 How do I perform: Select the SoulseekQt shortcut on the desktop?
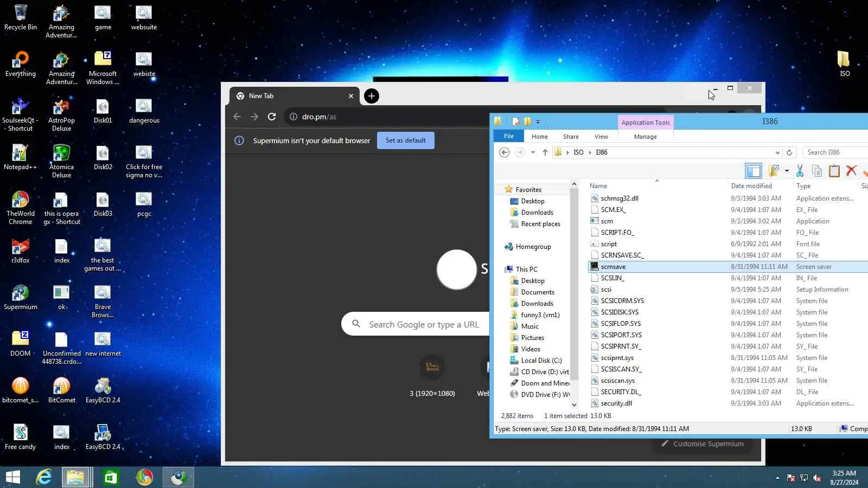[21, 114]
